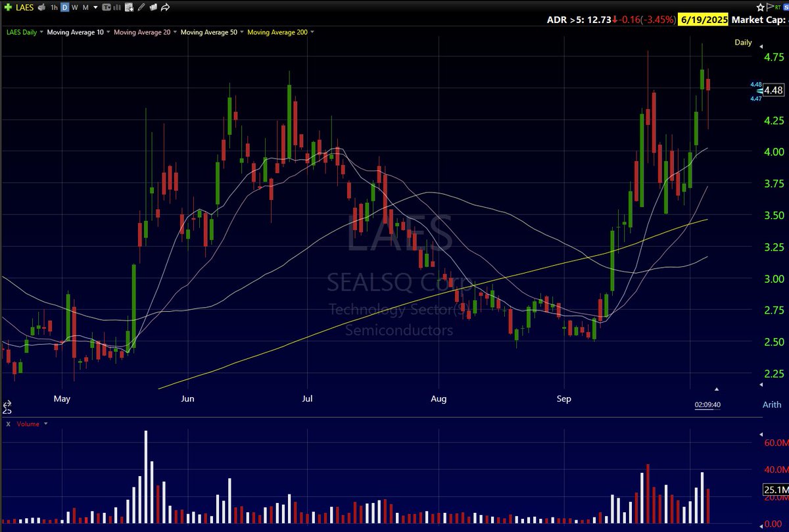Select the pencil drawing tool icon

(141, 7)
